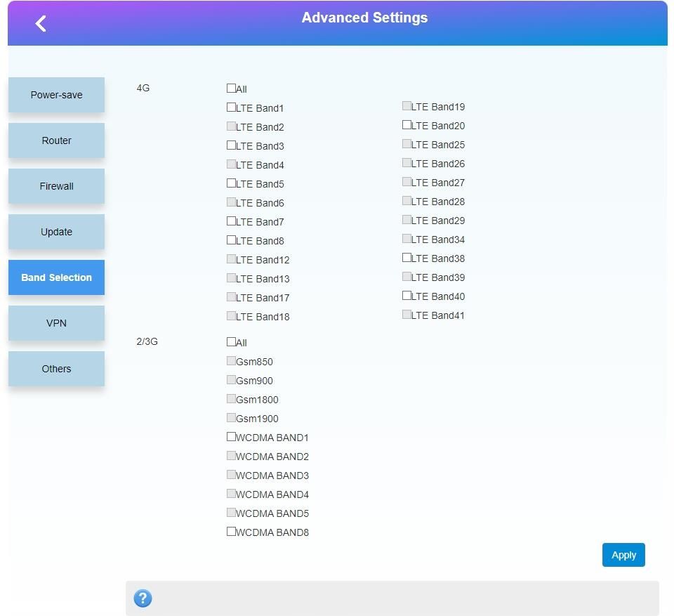Tick the WCDMA BAND8 checkbox
Image resolution: width=674 pixels, height=616 pixels.
tap(231, 532)
